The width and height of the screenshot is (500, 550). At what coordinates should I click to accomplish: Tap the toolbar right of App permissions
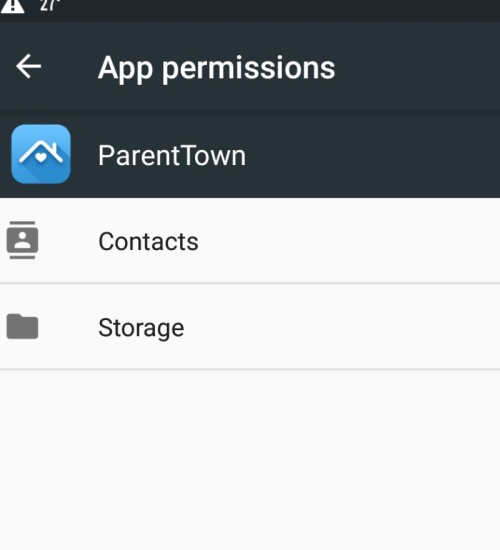(418, 67)
